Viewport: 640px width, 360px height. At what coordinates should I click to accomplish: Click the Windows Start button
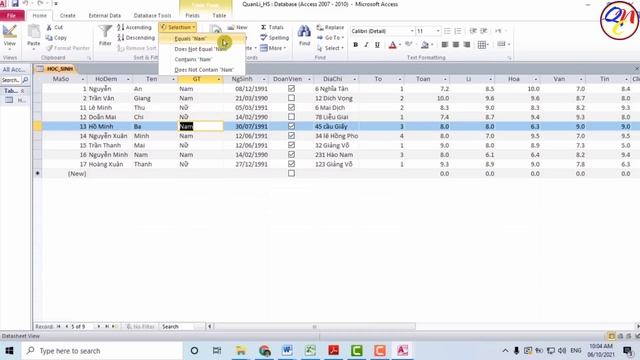coord(9,351)
